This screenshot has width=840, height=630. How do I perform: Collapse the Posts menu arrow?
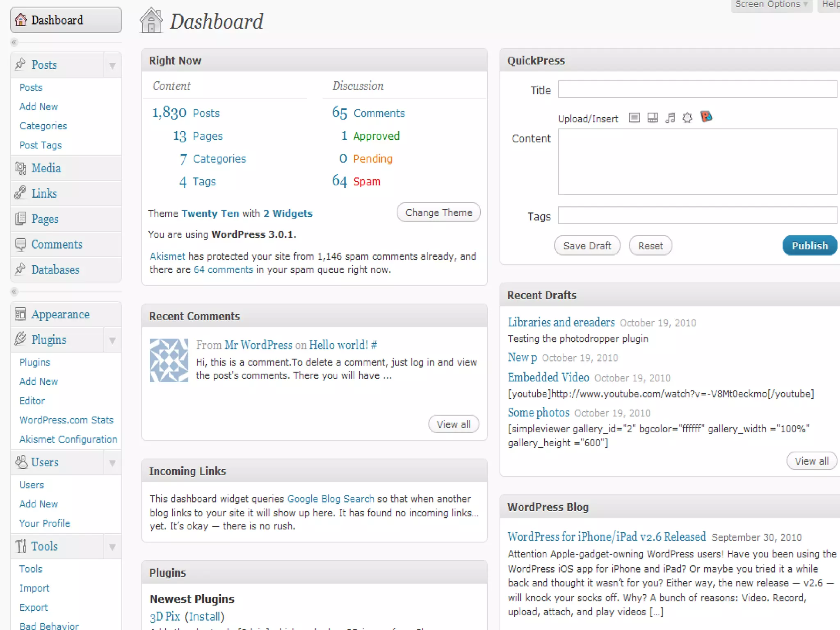(112, 65)
